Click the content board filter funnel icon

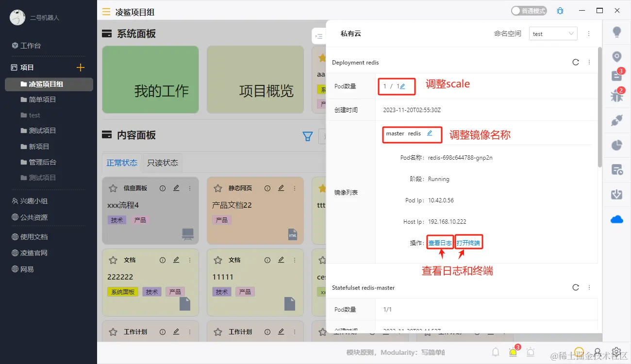307,136
